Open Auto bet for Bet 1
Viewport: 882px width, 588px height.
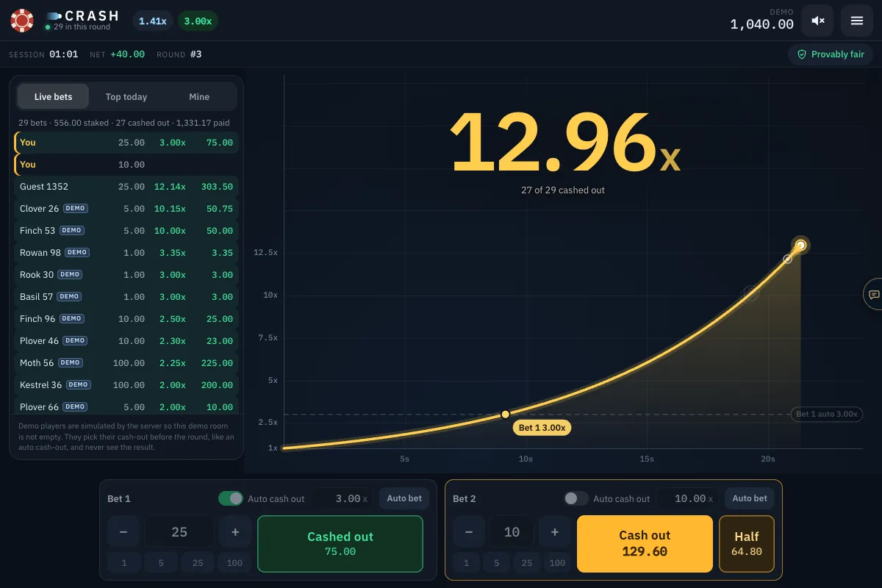(x=404, y=498)
